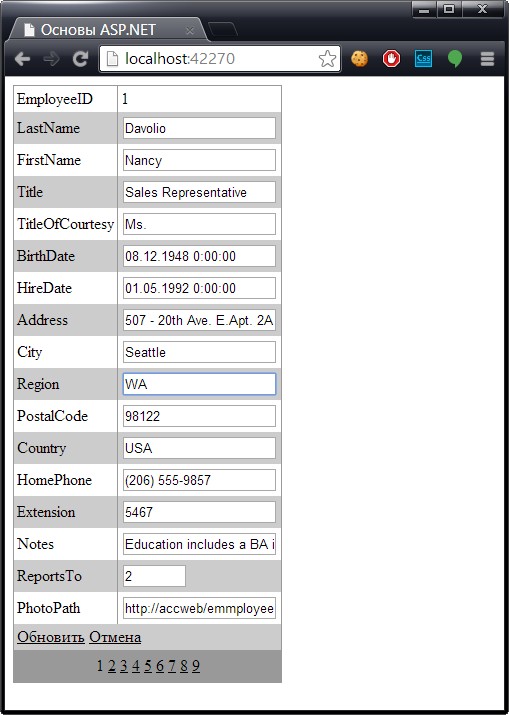Open the Css extension icon
509x715 pixels.
click(x=423, y=59)
